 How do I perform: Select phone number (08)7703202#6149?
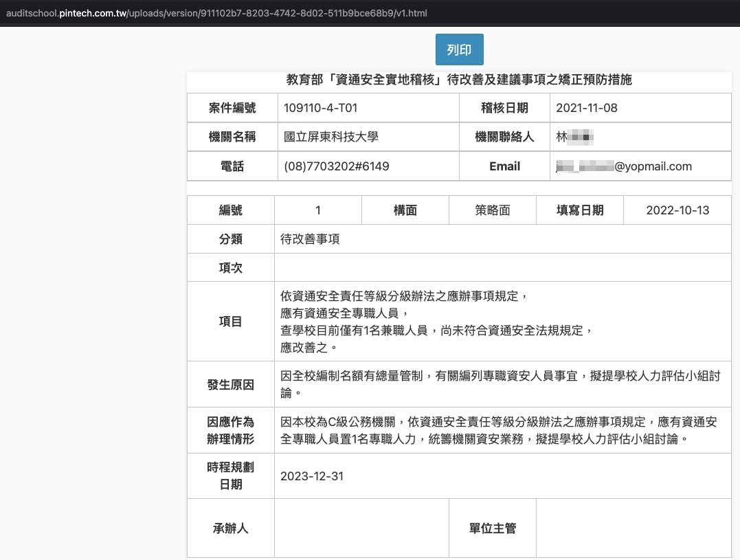pyautogui.click(x=337, y=166)
